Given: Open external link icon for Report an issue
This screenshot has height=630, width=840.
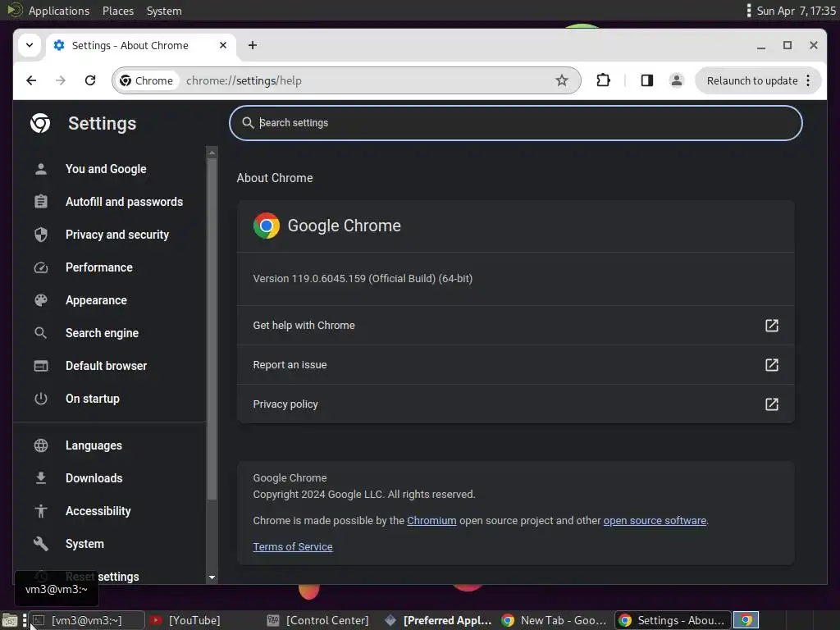Looking at the screenshot, I should pos(771,365).
